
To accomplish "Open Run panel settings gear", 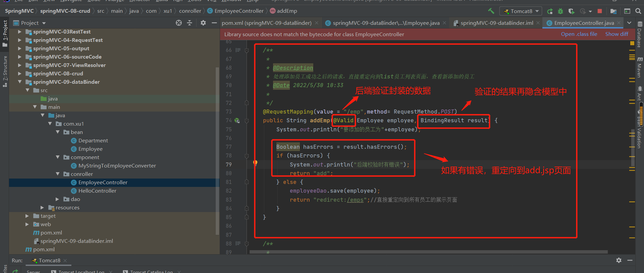I will click(x=619, y=260).
